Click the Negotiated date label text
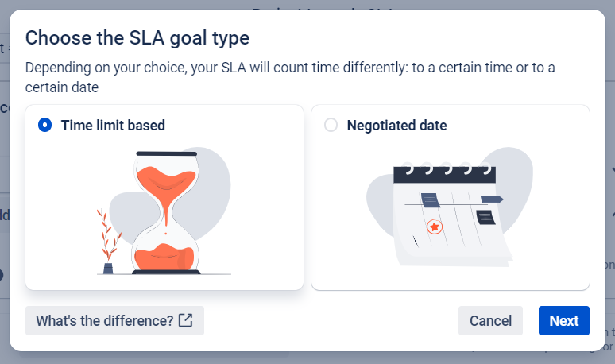Screen dimensions: 615x364 396,125
